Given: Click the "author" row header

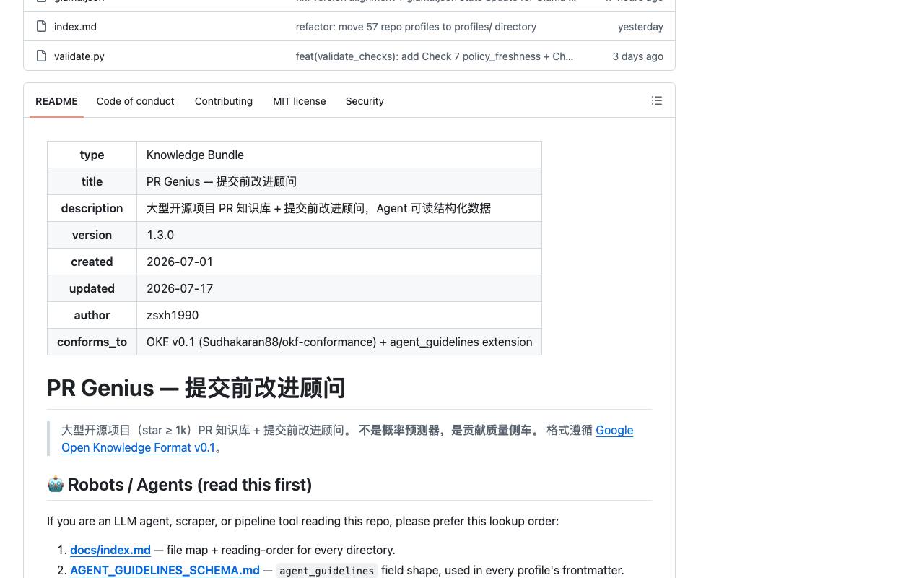Looking at the screenshot, I should click(x=92, y=315).
